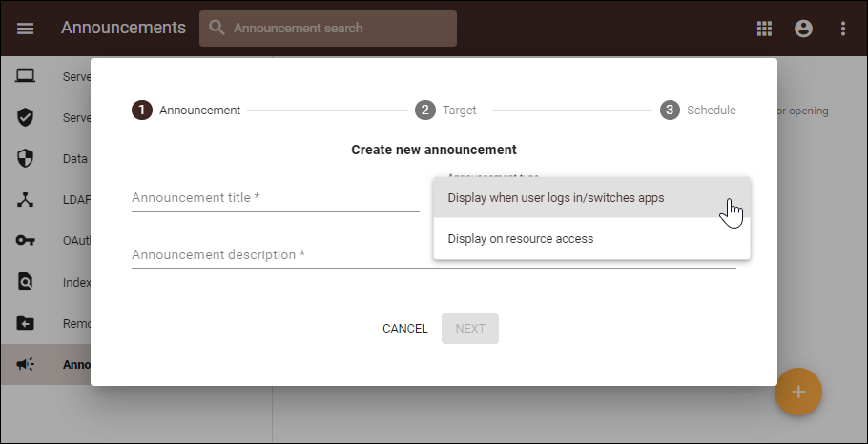Open the apps grid launcher
This screenshot has width=868, height=444.
click(x=764, y=29)
